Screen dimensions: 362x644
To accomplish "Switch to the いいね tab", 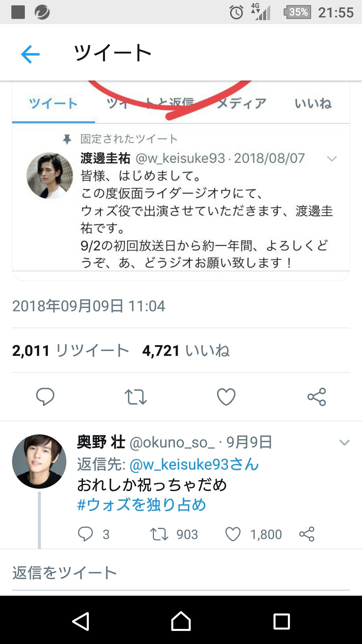I will coord(313,103).
